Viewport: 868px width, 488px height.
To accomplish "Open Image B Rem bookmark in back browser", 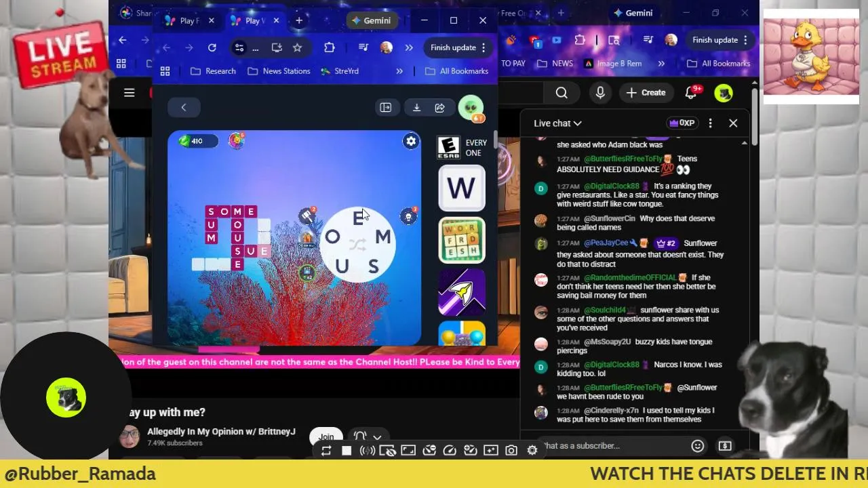I will pyautogui.click(x=612, y=64).
